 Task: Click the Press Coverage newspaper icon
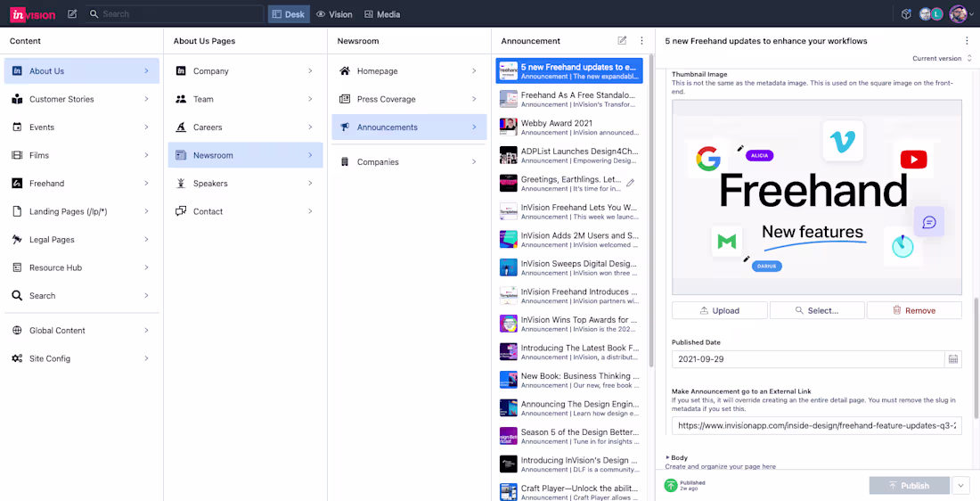[x=345, y=99]
